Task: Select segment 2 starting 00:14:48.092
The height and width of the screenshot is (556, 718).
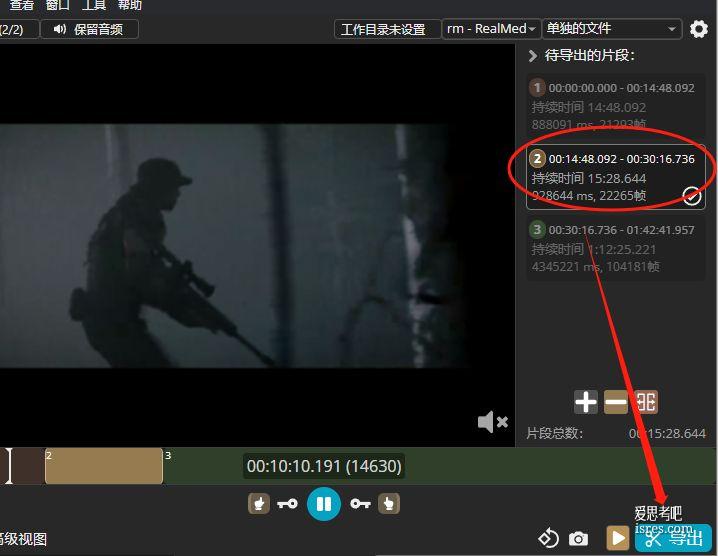Action: click(x=615, y=177)
